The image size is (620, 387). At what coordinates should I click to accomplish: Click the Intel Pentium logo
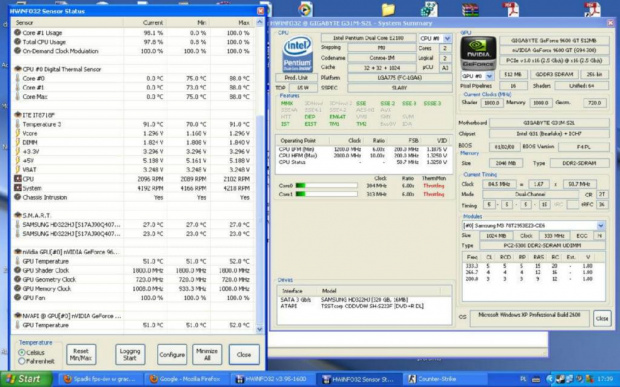pos(297,54)
